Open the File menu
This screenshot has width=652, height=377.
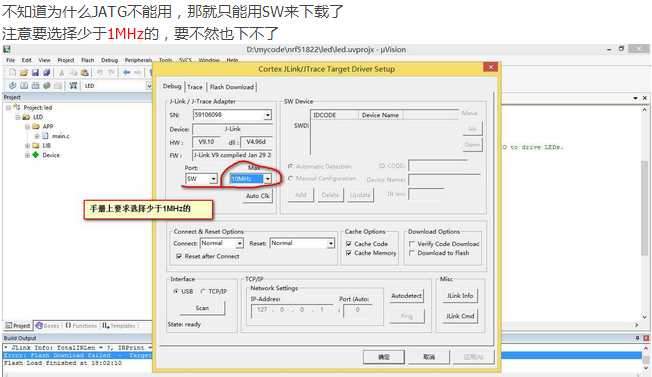point(10,60)
